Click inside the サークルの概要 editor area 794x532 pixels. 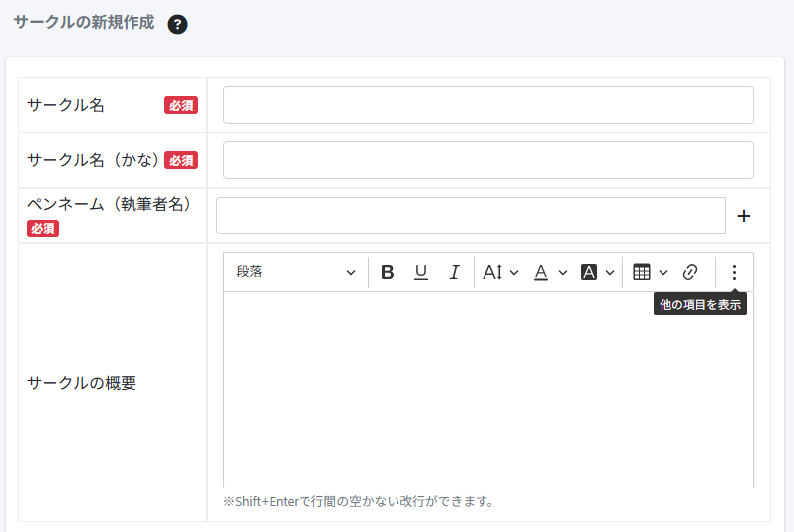pos(488,390)
